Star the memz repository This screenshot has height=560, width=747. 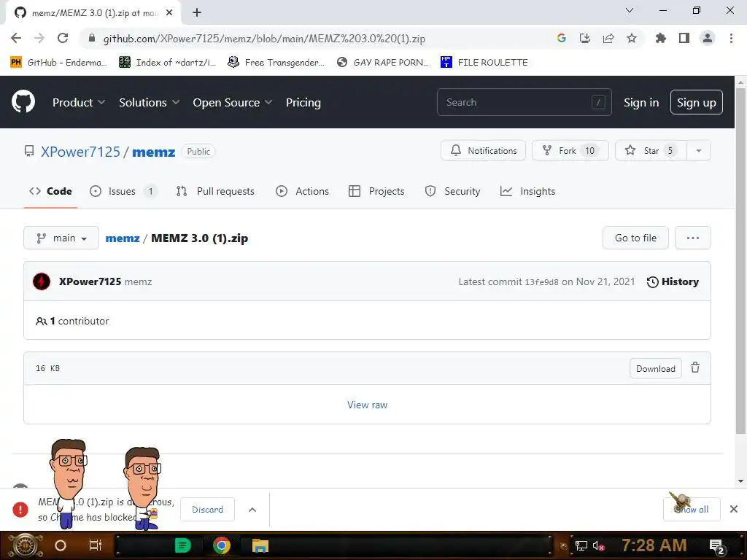[651, 150]
